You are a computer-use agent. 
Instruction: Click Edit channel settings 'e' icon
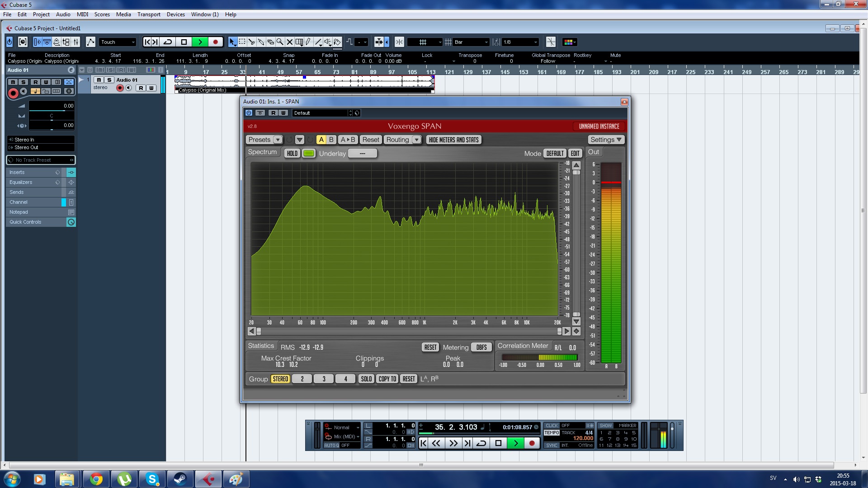point(71,70)
